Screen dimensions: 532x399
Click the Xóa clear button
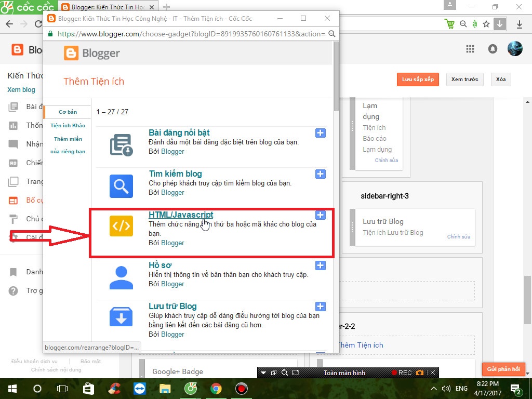pos(501,79)
